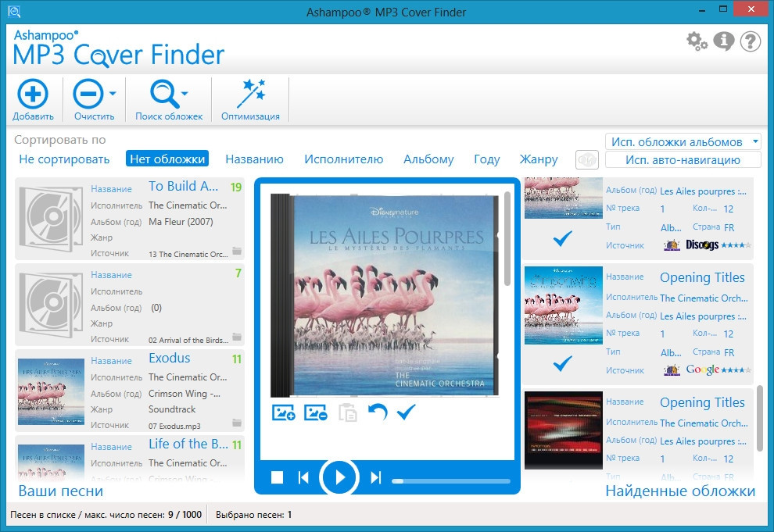Click the large Les Ailes Pourpres cover preview
Screen dimensions: 774x532
pos(385,295)
